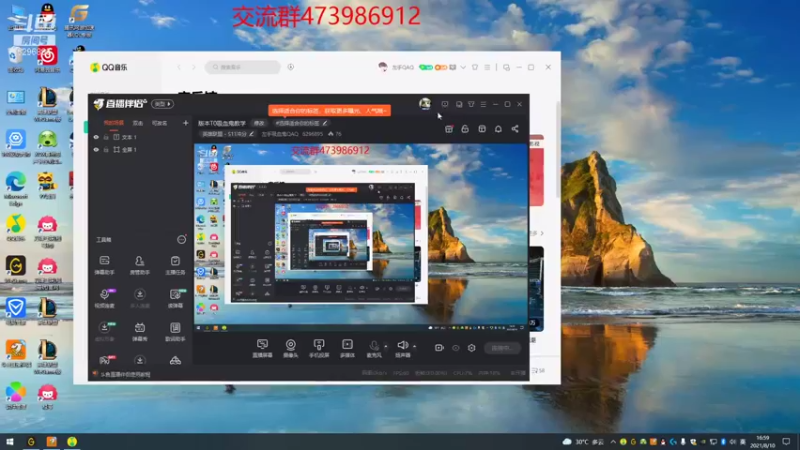Open the microphone tool with purple badge

coord(104,298)
